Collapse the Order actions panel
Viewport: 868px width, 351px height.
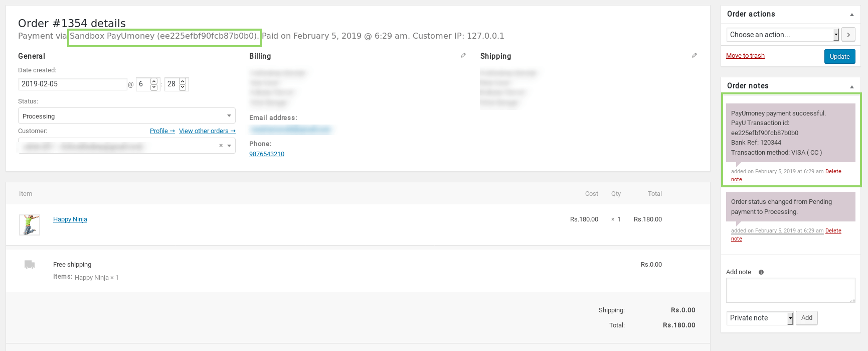pos(852,15)
